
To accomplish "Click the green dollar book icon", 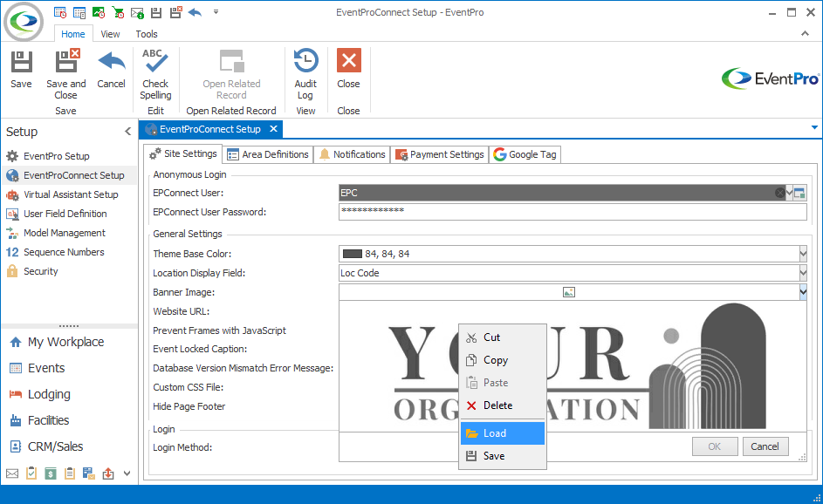I will point(51,473).
